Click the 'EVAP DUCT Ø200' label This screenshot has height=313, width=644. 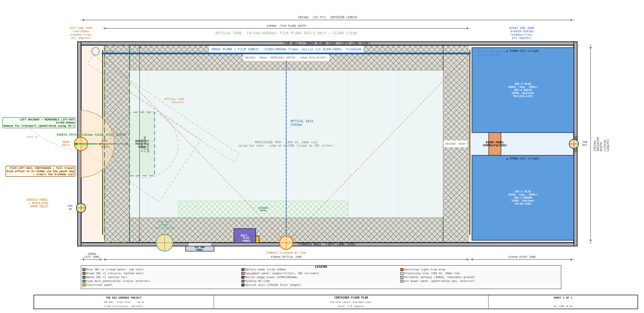point(164,225)
